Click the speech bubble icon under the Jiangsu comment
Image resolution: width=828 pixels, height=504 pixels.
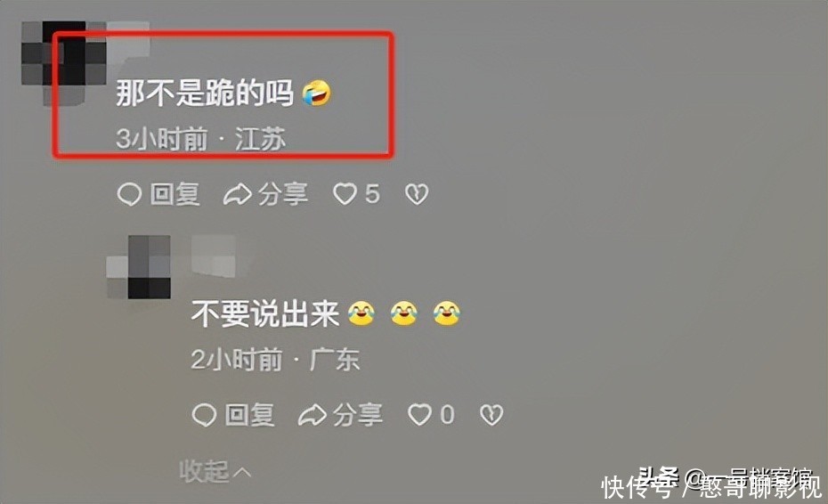(129, 194)
